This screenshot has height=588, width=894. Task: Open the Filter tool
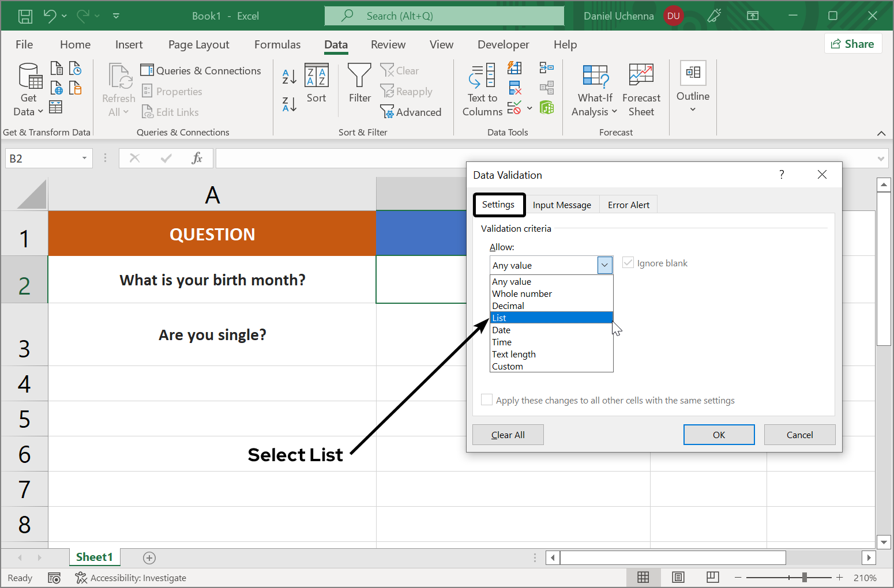click(359, 86)
